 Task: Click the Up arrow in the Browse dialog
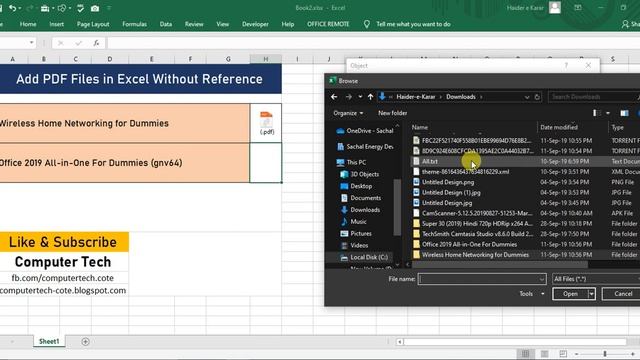pyautogui.click(x=370, y=97)
